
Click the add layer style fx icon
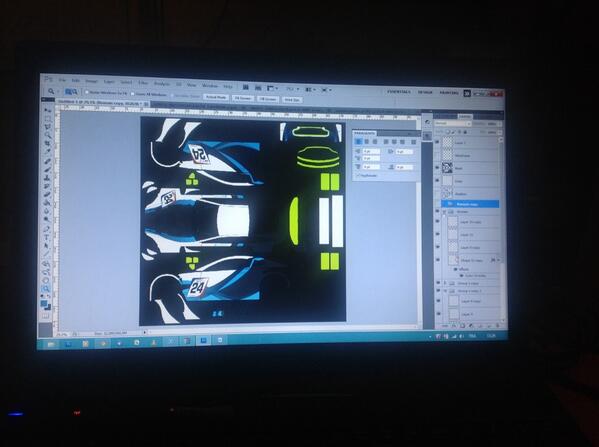click(454, 326)
